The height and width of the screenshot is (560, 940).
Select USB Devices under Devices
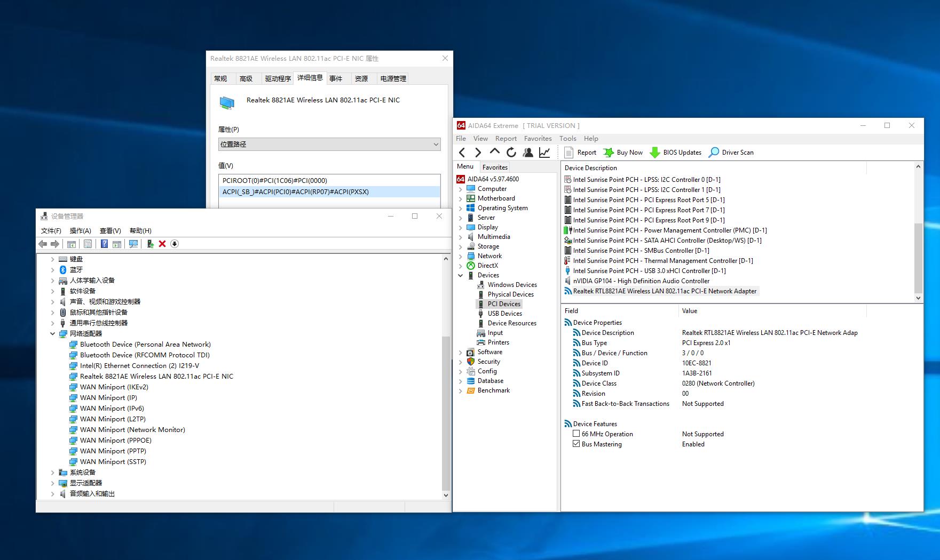tap(504, 314)
